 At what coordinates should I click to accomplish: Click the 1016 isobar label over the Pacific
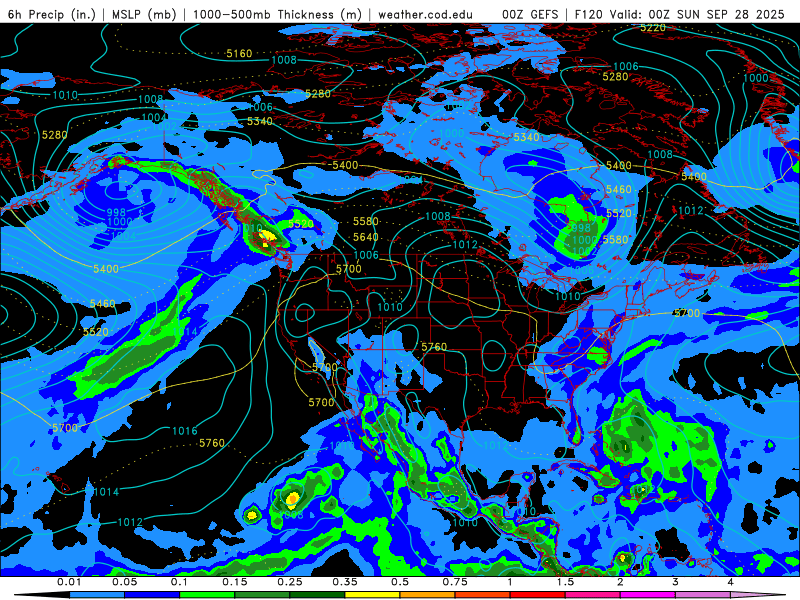185,431
